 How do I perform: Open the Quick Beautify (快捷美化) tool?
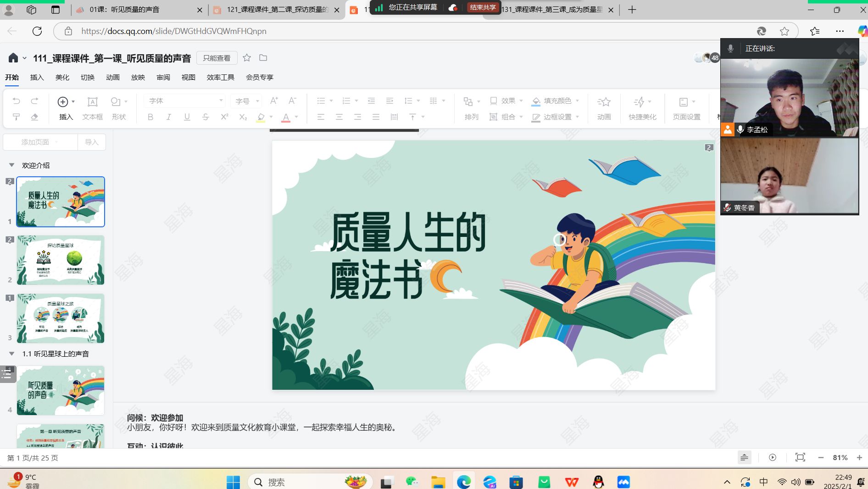tap(642, 108)
